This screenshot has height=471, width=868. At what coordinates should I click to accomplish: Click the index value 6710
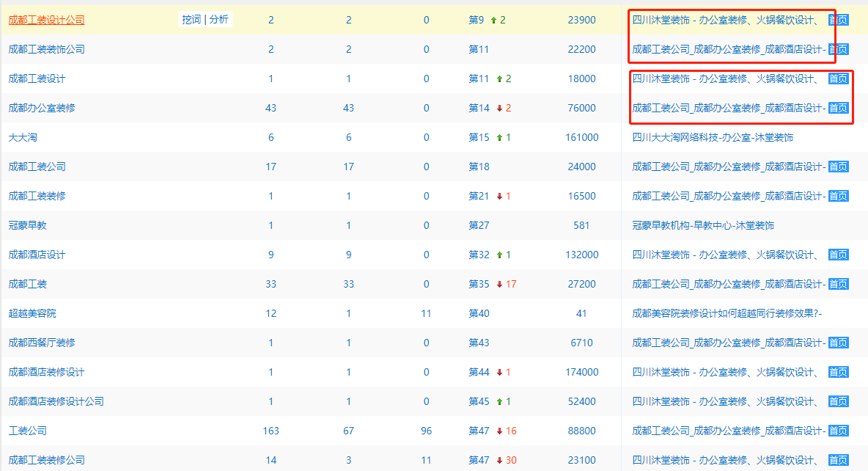[582, 343]
